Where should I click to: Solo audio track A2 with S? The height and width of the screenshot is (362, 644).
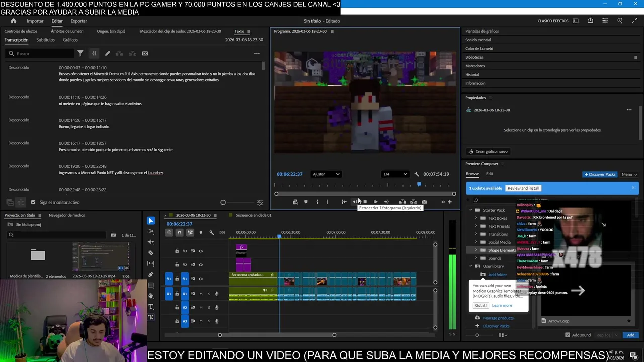[x=209, y=307]
